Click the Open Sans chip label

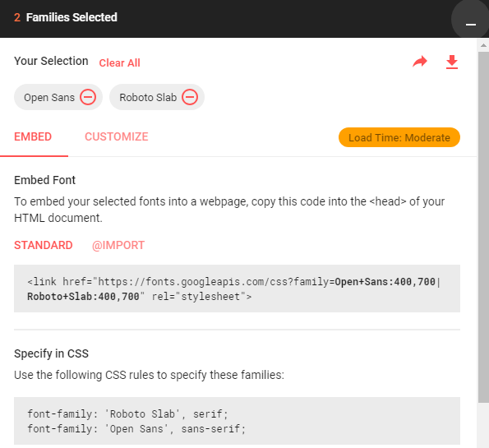[x=49, y=97]
